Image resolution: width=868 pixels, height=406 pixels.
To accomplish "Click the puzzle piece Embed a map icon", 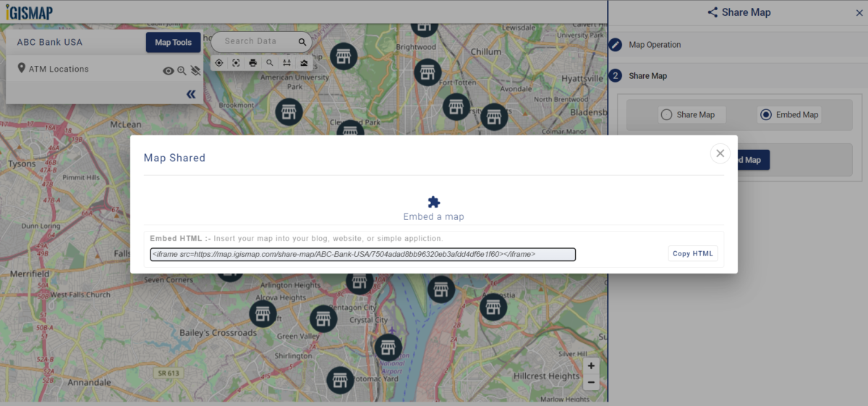I will point(434,202).
